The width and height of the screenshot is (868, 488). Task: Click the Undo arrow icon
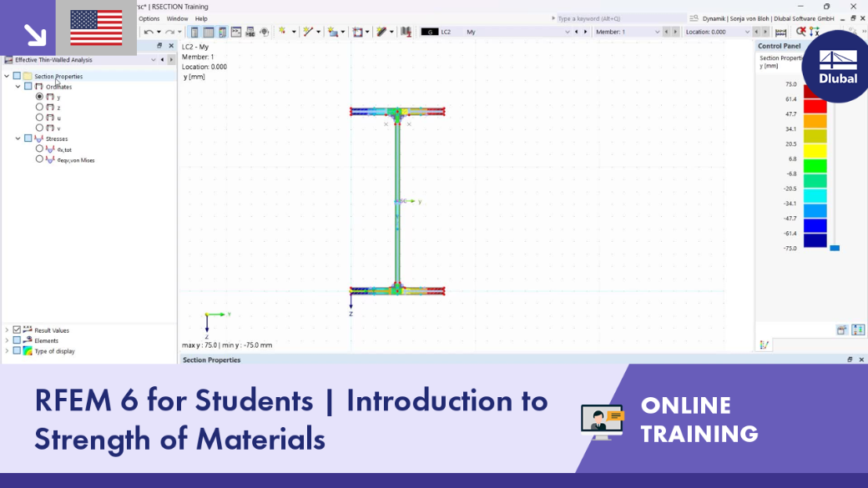[149, 32]
